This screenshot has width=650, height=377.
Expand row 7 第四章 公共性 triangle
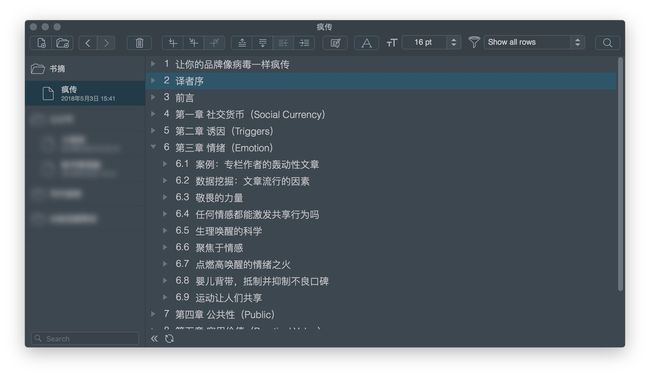(x=153, y=314)
